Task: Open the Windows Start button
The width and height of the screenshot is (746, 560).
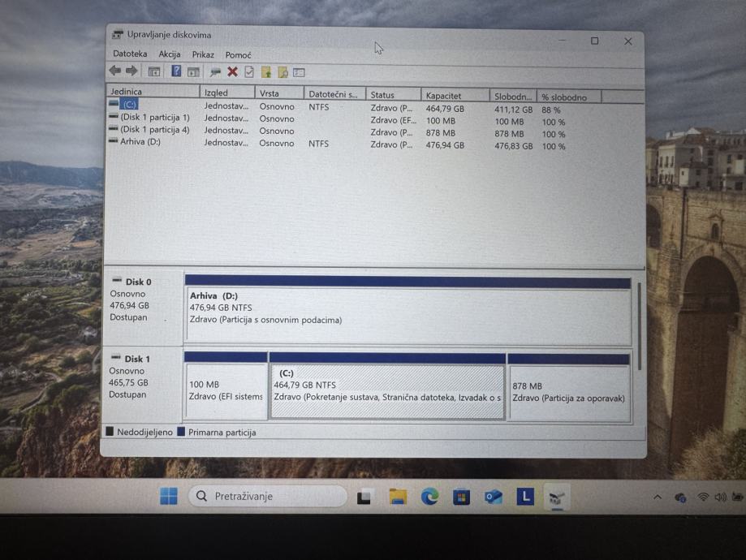Action: tap(168, 496)
